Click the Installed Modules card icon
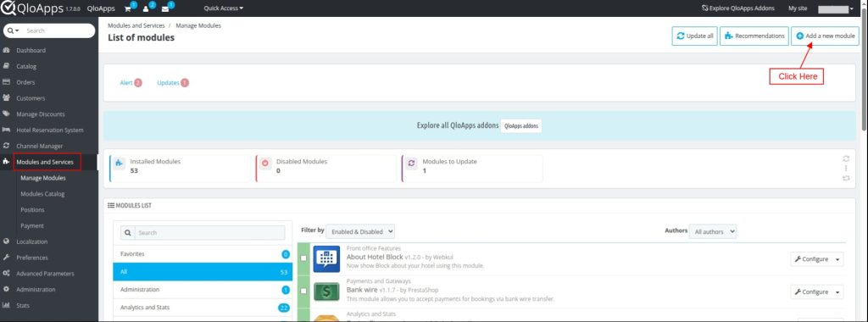 [119, 164]
